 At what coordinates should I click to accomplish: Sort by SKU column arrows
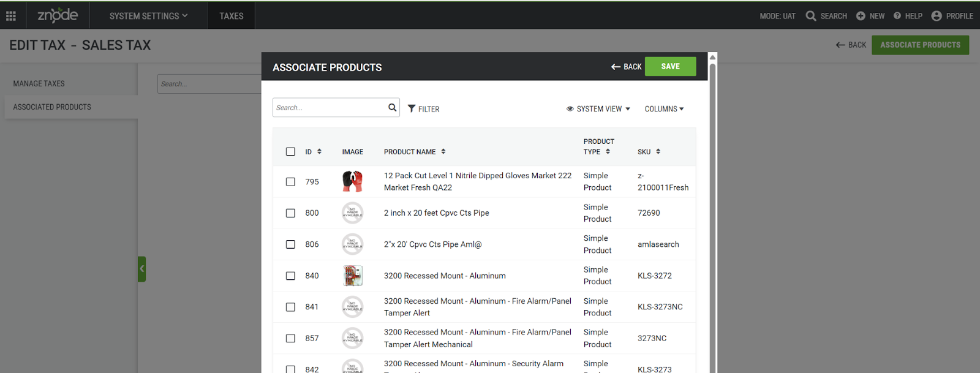pos(658,151)
